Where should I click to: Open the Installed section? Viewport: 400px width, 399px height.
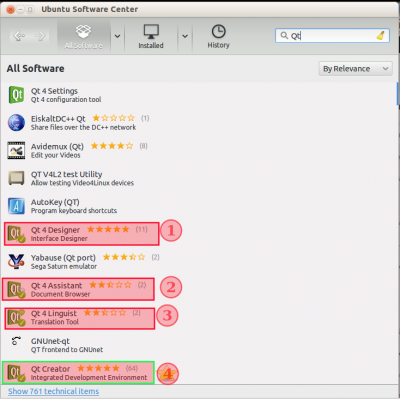coord(151,36)
